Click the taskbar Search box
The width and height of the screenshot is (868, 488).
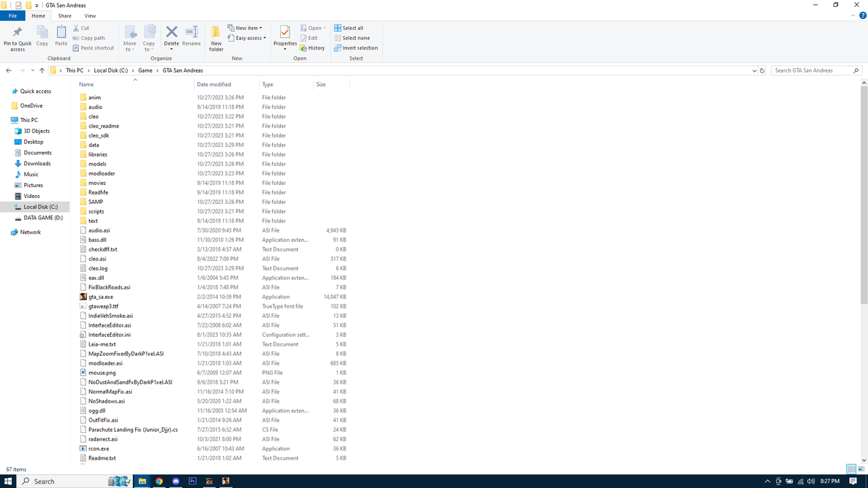coord(75,481)
